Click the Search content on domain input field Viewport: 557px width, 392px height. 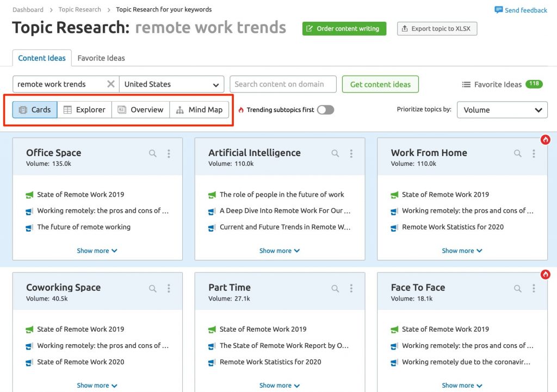tap(282, 84)
